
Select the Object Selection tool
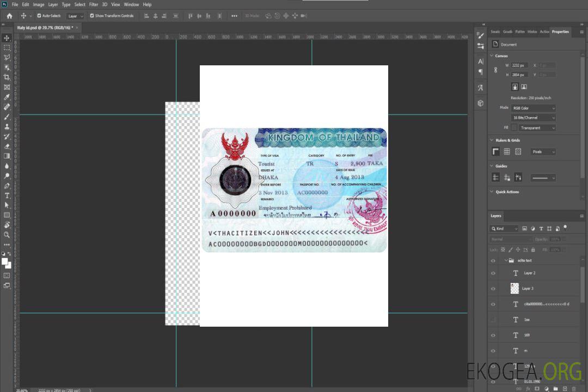point(7,67)
